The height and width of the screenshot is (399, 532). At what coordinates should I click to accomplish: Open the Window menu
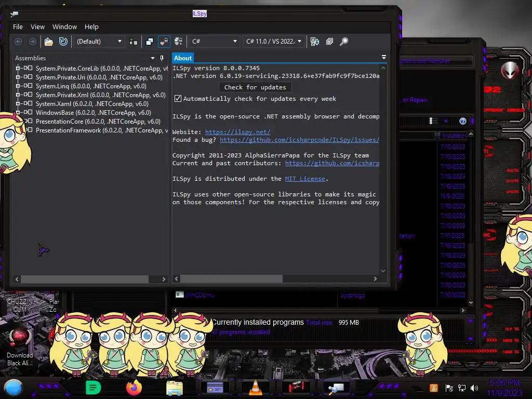pos(64,27)
